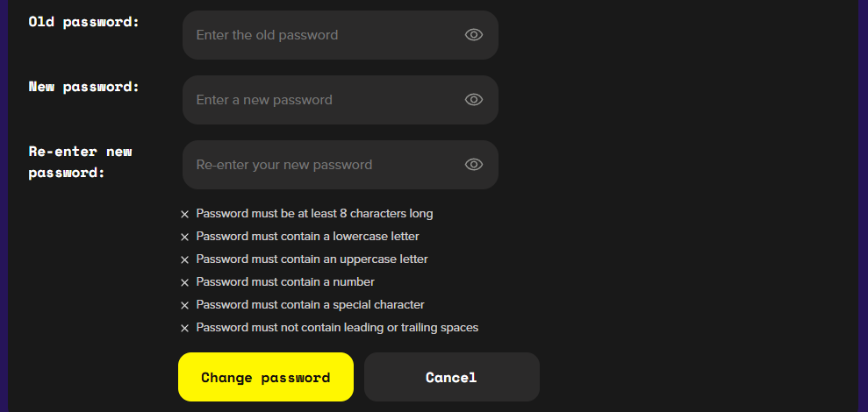Click the X mark beside the uppercase letter rule

(x=184, y=259)
